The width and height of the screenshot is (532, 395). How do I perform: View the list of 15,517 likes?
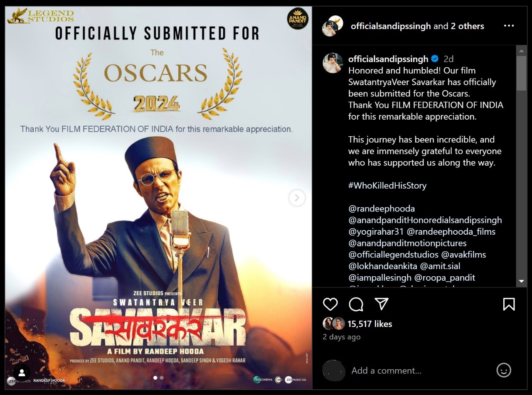(369, 324)
